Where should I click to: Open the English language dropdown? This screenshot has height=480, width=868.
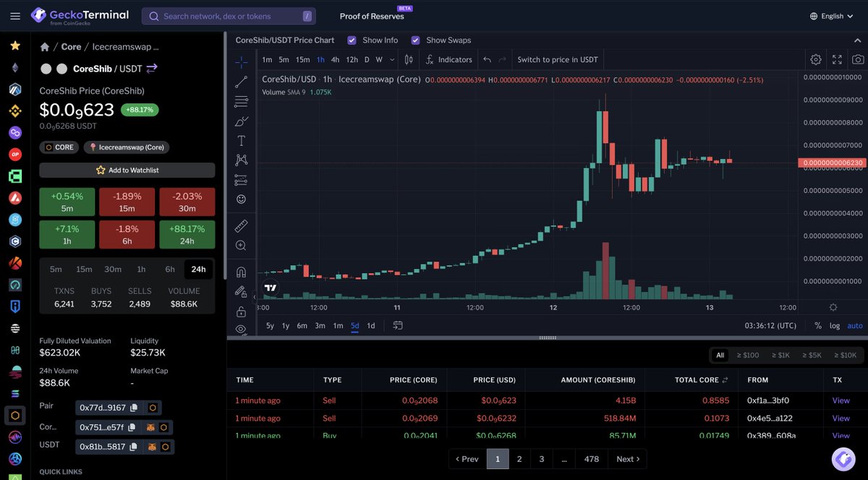[831, 16]
